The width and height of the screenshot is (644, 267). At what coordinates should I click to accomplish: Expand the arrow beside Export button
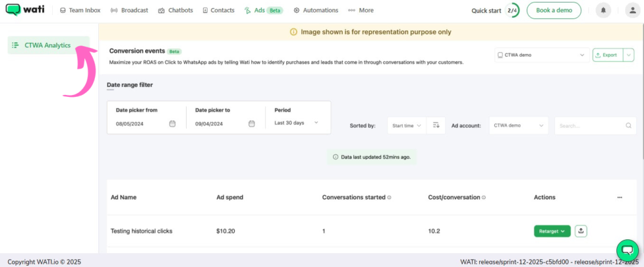[628, 55]
